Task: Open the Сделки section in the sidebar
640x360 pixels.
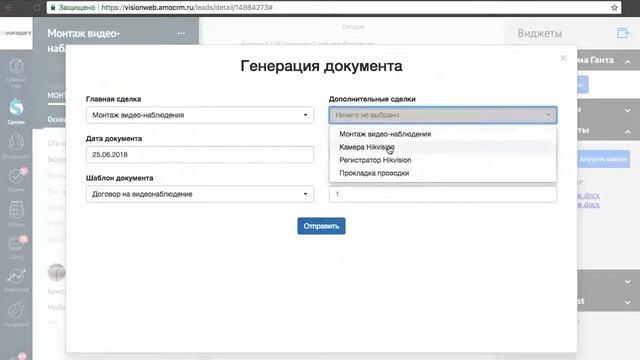Action: (x=16, y=111)
